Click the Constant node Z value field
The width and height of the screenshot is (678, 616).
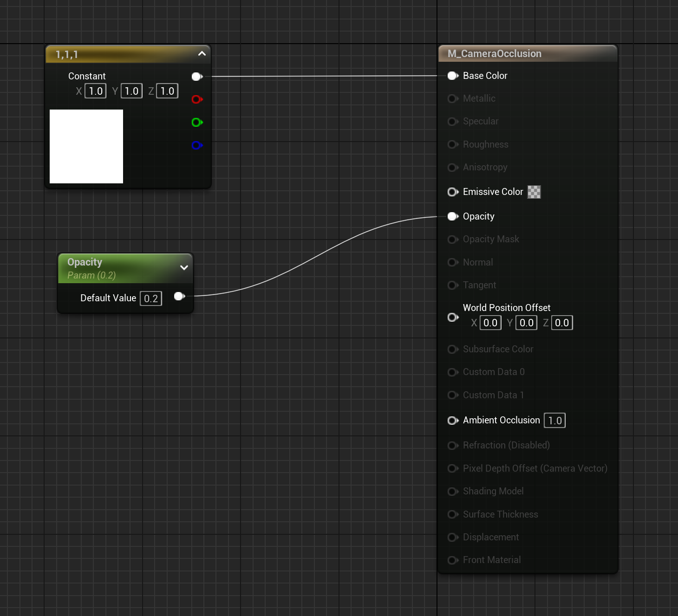(167, 91)
